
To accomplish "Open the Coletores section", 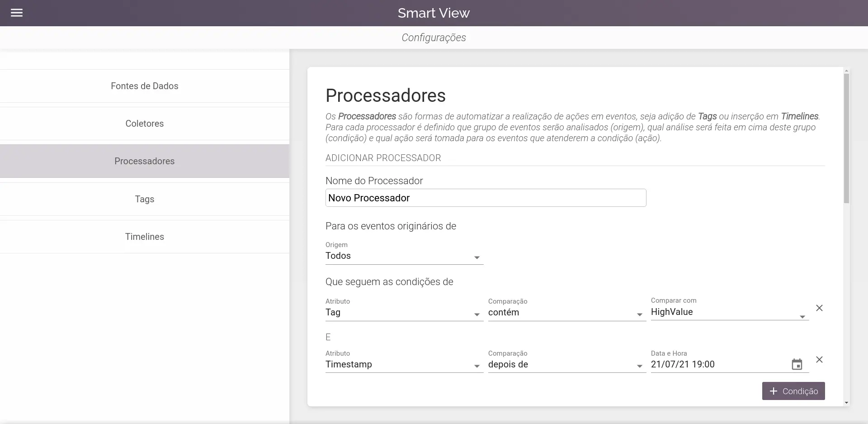I will click(x=144, y=124).
